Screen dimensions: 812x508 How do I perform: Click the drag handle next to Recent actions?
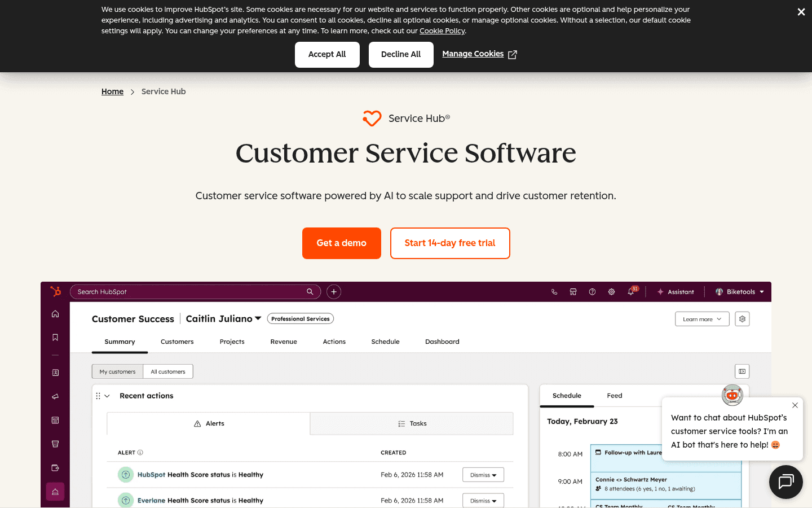point(98,396)
